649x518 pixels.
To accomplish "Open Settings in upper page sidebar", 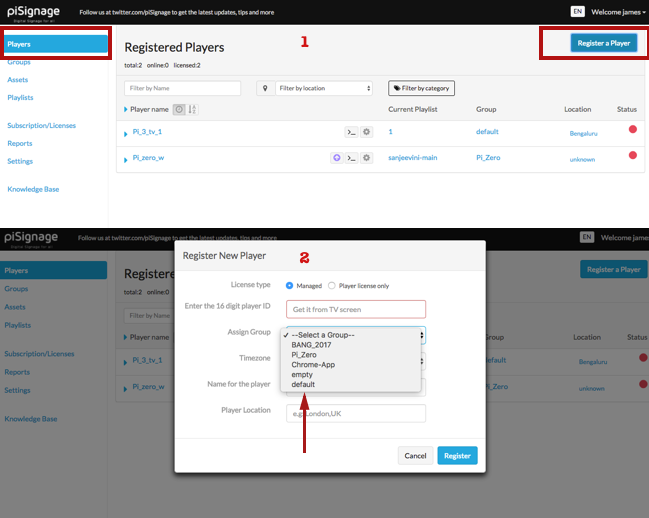I will (x=20, y=161).
